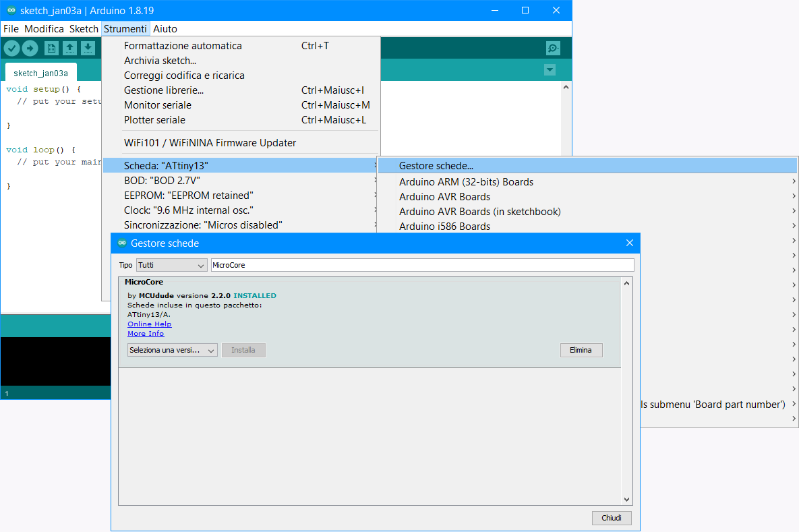799x532 pixels.
Task: Expand Arduino ARM (32-bits) Boards submenu
Action: (x=466, y=182)
